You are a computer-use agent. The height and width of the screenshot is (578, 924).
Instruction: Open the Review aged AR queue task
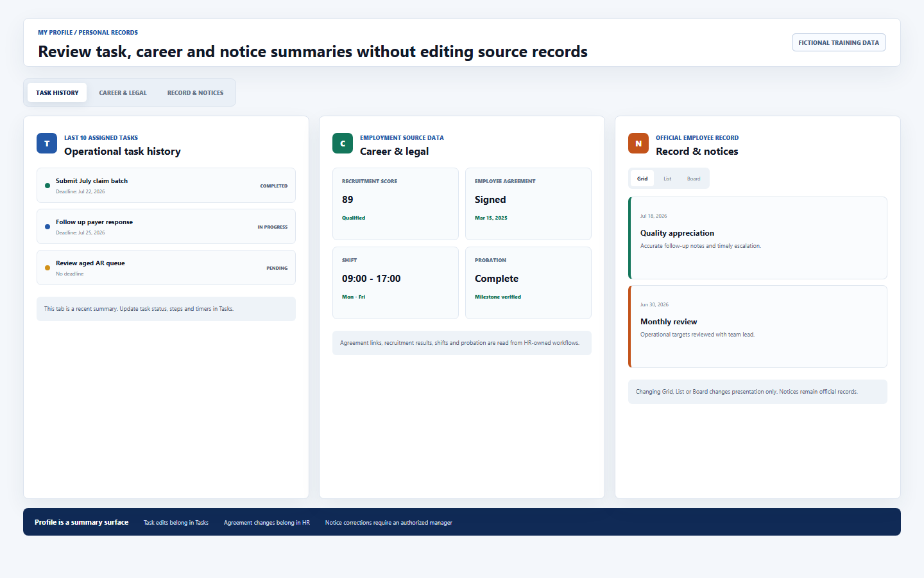[x=166, y=268]
